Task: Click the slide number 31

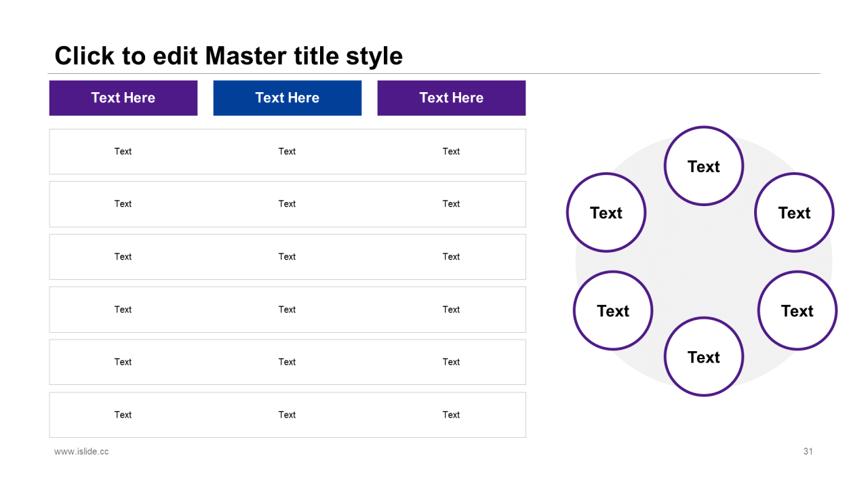Action: tap(808, 451)
